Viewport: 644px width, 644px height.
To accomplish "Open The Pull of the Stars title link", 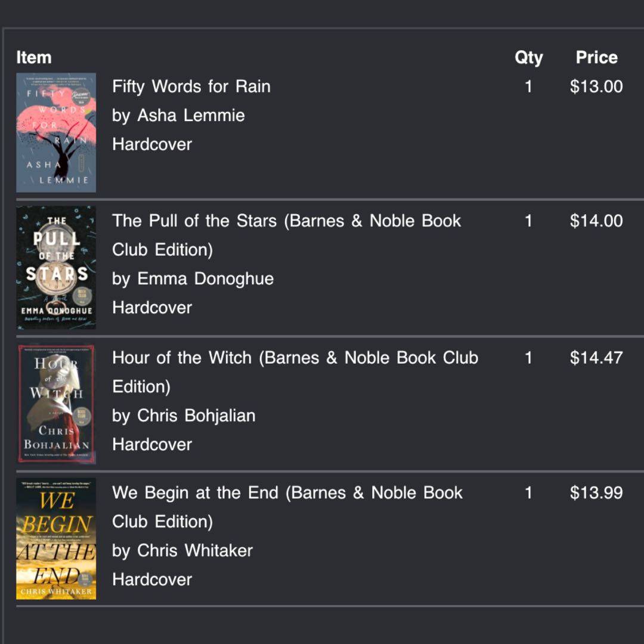I will coord(286,221).
